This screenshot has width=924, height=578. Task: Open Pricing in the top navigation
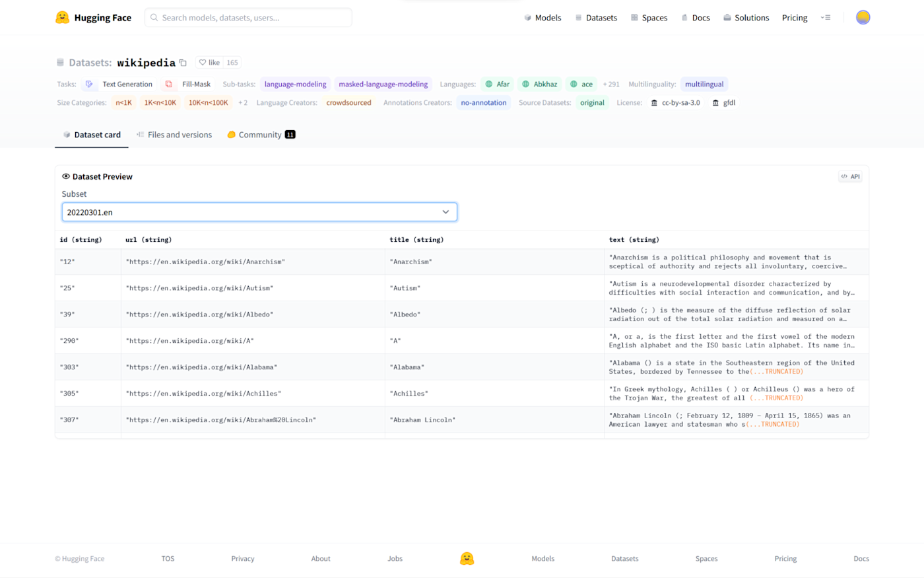click(795, 18)
